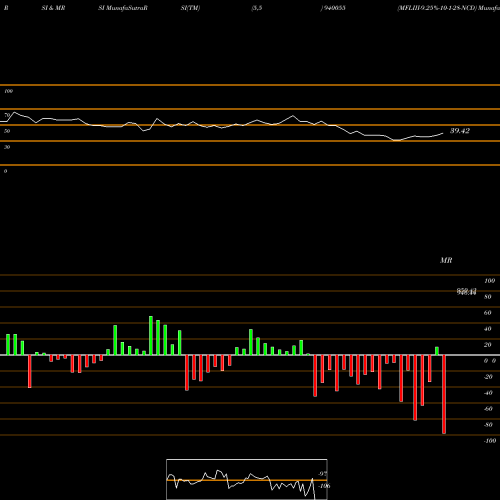
Task: Click the '949053' code in header
Action: [334, 8]
